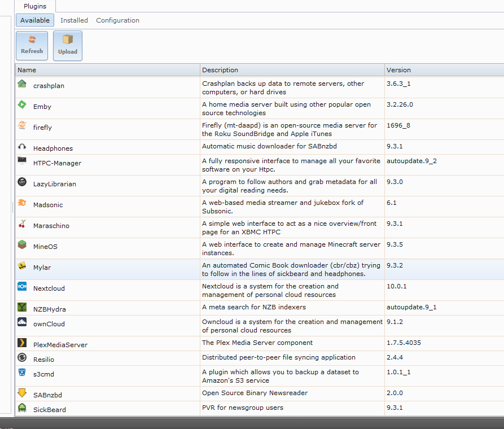Select the SickBeard plugin name
The width and height of the screenshot is (504, 429).
click(x=50, y=410)
